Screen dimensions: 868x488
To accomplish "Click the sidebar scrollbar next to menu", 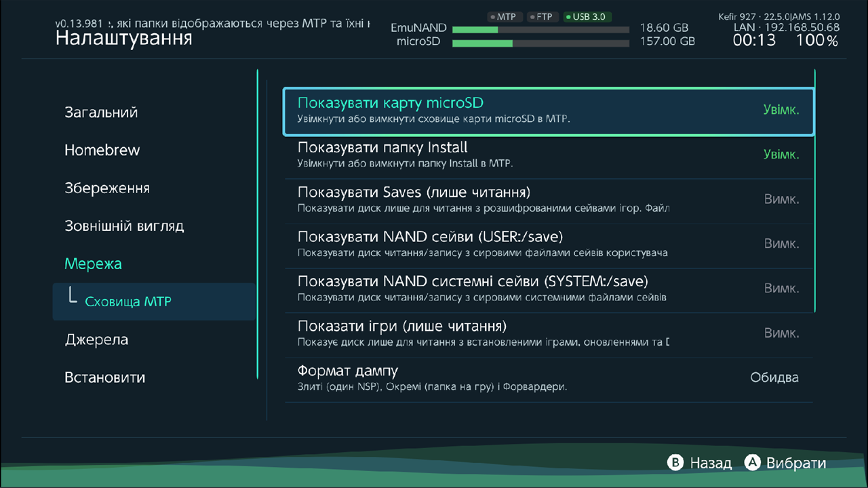I will coord(258,224).
